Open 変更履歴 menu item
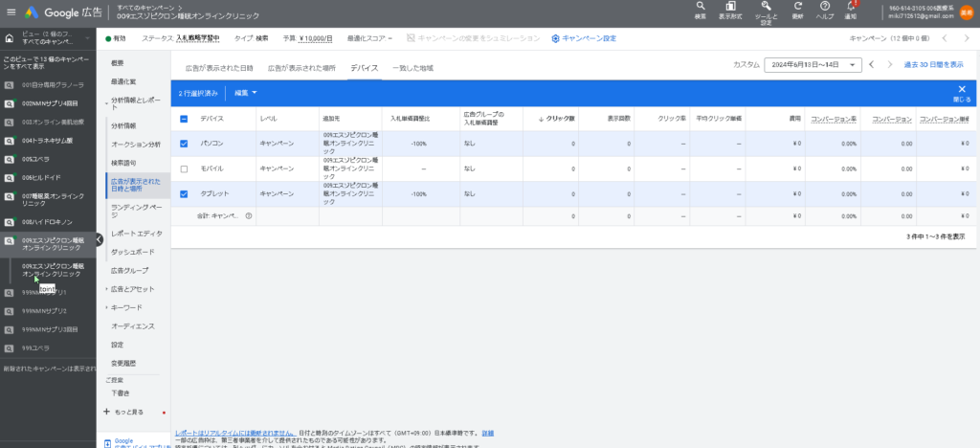 point(123,363)
